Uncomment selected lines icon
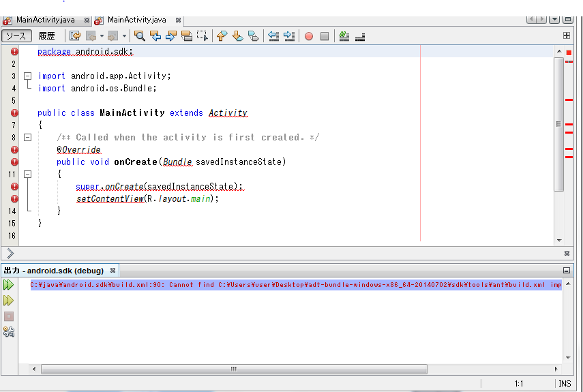Image resolution: width=583 pixels, height=392 pixels. tap(360, 37)
